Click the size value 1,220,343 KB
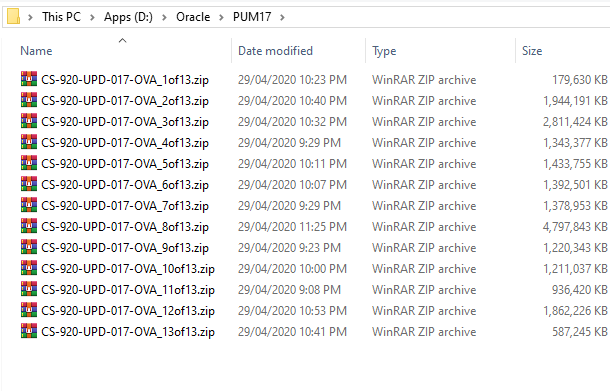The width and height of the screenshot is (610, 391). [x=575, y=248]
